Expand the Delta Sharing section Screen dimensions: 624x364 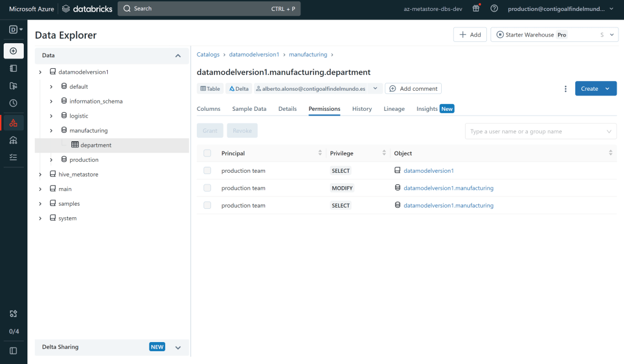click(178, 348)
